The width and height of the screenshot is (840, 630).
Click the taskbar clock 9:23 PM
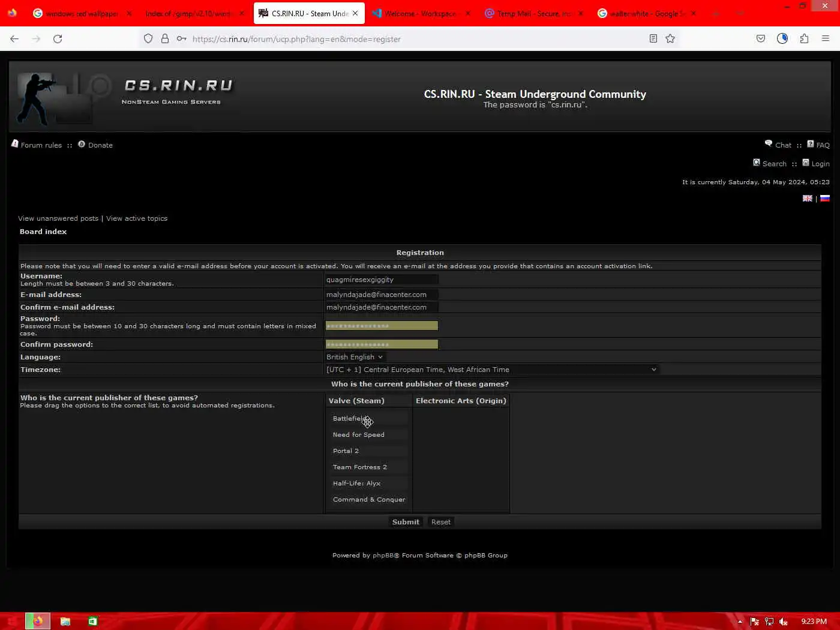point(814,622)
